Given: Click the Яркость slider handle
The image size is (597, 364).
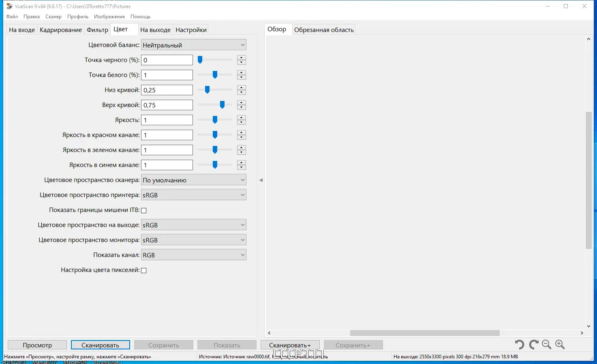Looking at the screenshot, I should coord(215,120).
